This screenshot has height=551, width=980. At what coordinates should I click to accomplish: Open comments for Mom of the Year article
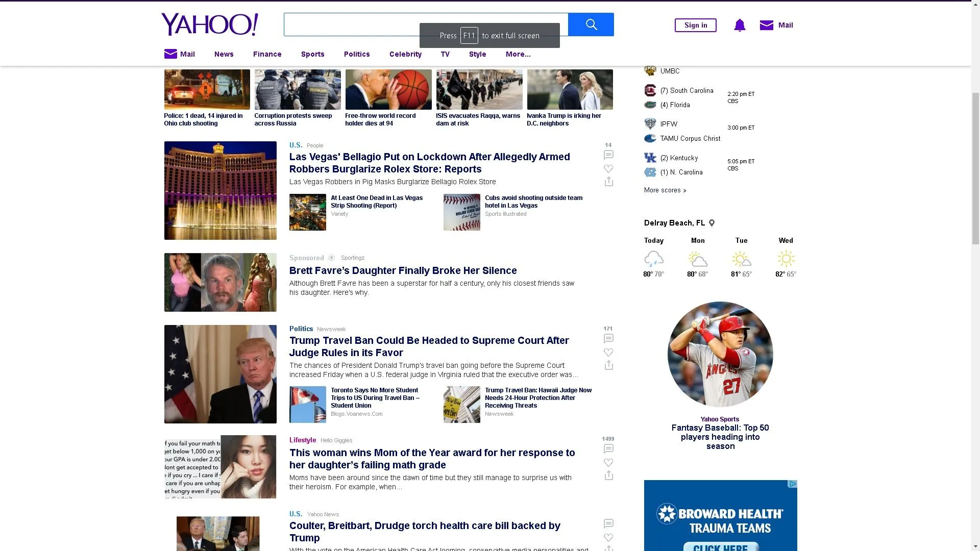pyautogui.click(x=608, y=448)
